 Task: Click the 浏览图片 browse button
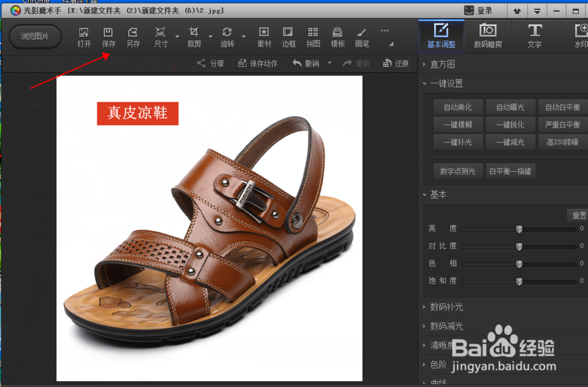click(35, 36)
